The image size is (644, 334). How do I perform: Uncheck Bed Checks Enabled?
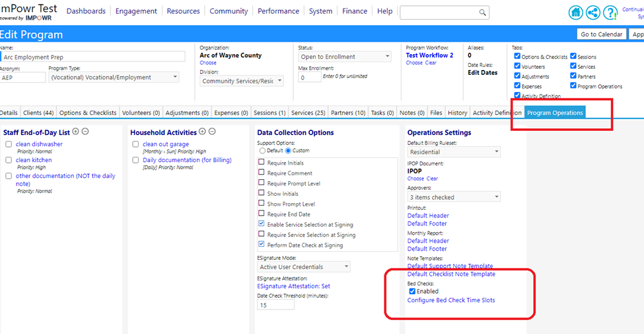(x=412, y=291)
